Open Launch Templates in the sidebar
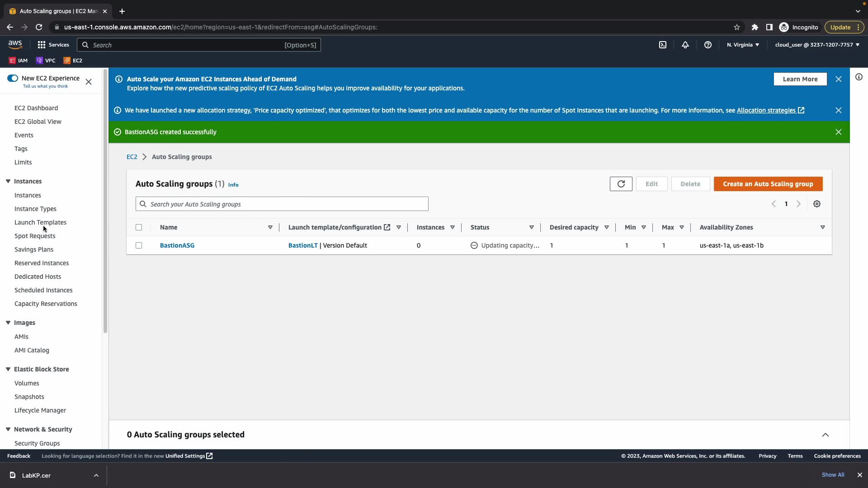 [x=40, y=222]
